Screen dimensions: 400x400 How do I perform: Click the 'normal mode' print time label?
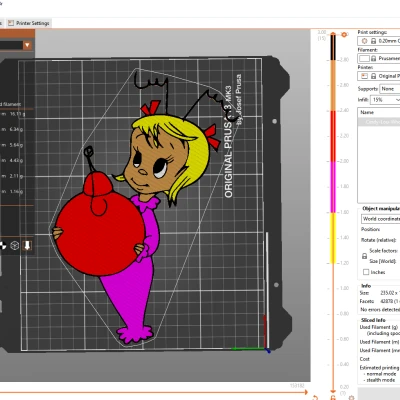[x=381, y=374]
